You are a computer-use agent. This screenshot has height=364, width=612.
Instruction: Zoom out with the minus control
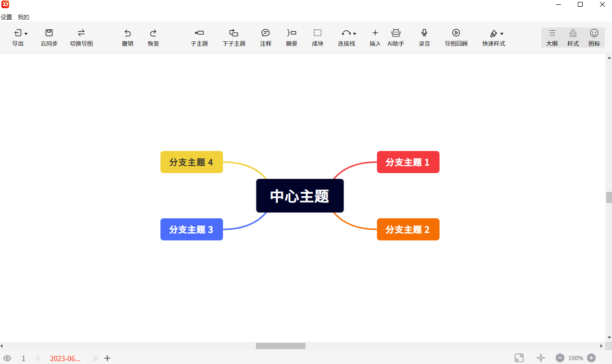[x=560, y=358]
